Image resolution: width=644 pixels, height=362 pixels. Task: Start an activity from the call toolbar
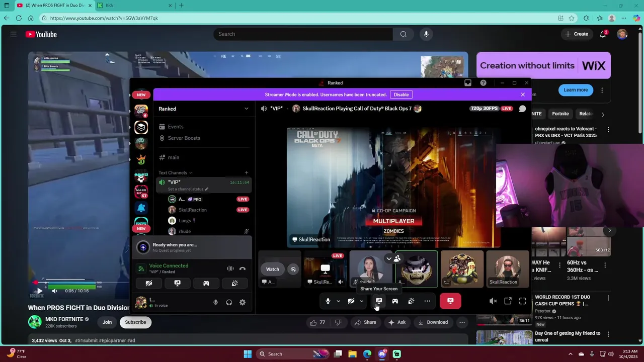pos(395,301)
